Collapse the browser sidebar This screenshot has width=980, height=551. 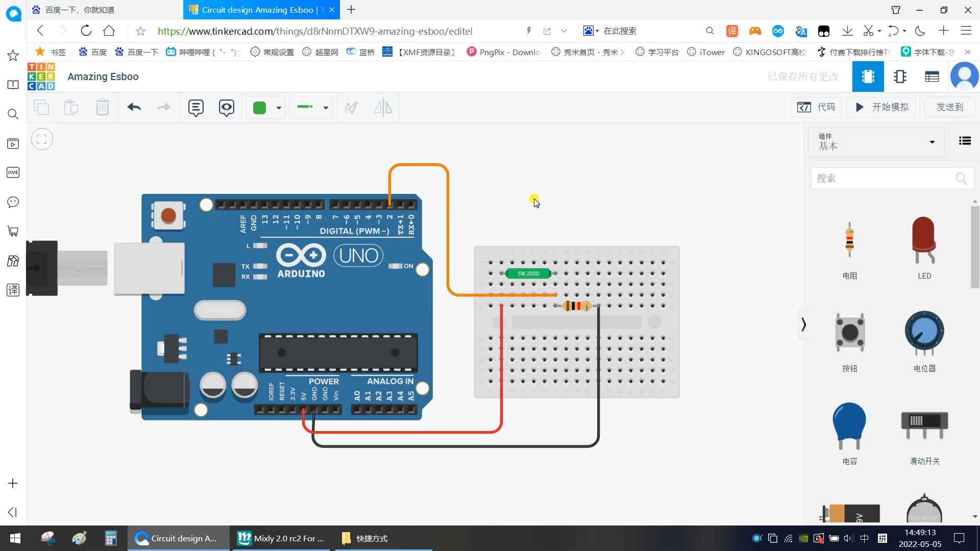click(x=13, y=512)
